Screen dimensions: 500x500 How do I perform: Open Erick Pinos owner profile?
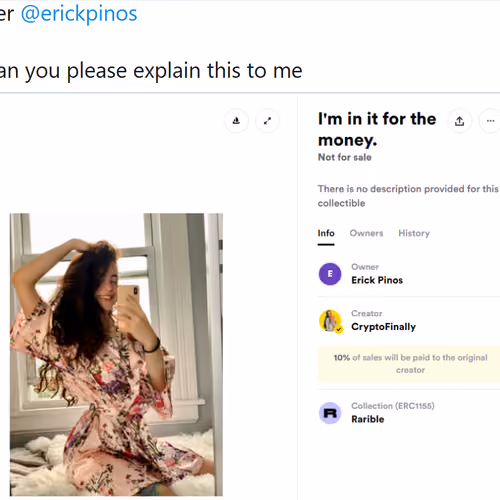(x=377, y=280)
